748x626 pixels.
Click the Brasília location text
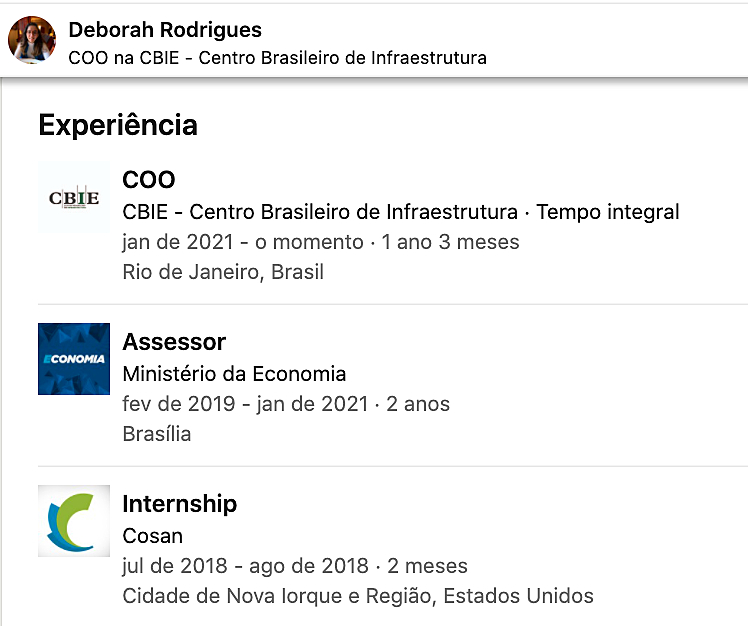pyautogui.click(x=157, y=434)
